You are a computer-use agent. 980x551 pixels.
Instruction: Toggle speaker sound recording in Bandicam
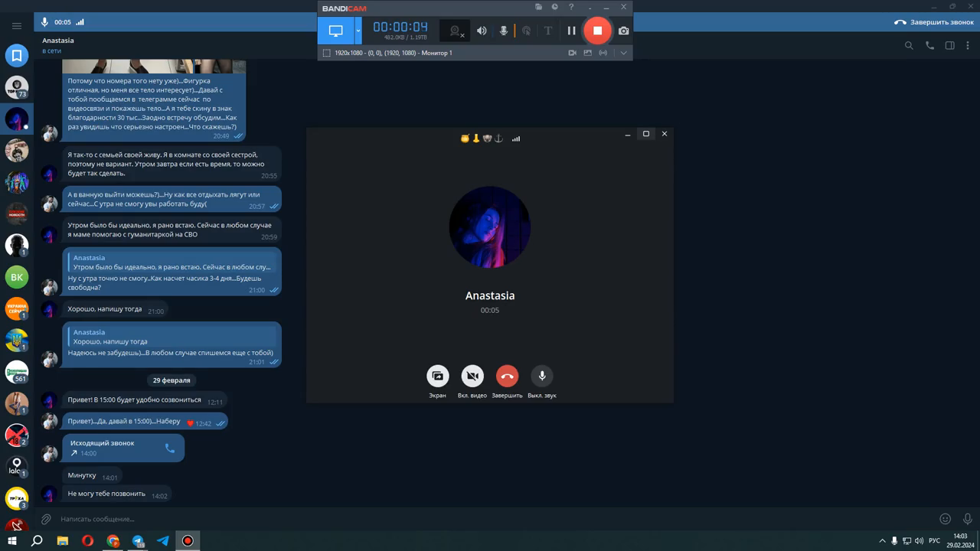click(482, 31)
